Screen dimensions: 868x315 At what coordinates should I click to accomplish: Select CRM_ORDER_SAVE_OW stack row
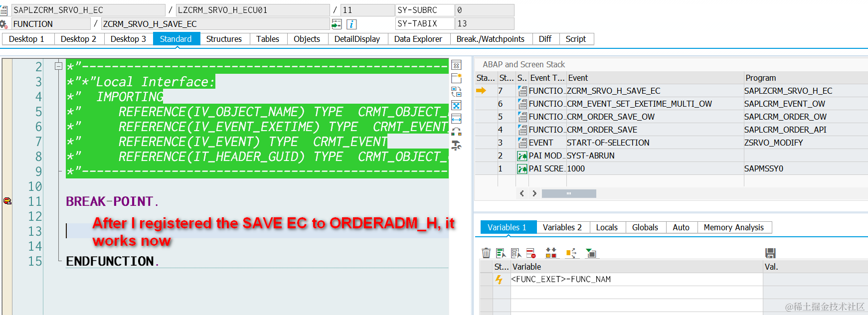point(671,117)
